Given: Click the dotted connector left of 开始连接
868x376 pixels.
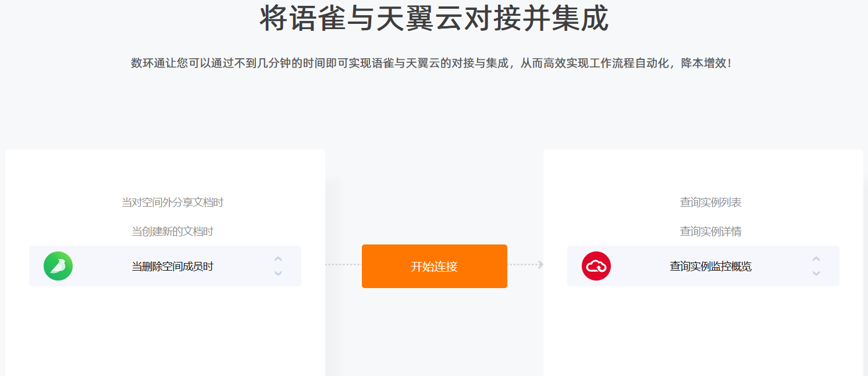Looking at the screenshot, I should pyautogui.click(x=343, y=265).
